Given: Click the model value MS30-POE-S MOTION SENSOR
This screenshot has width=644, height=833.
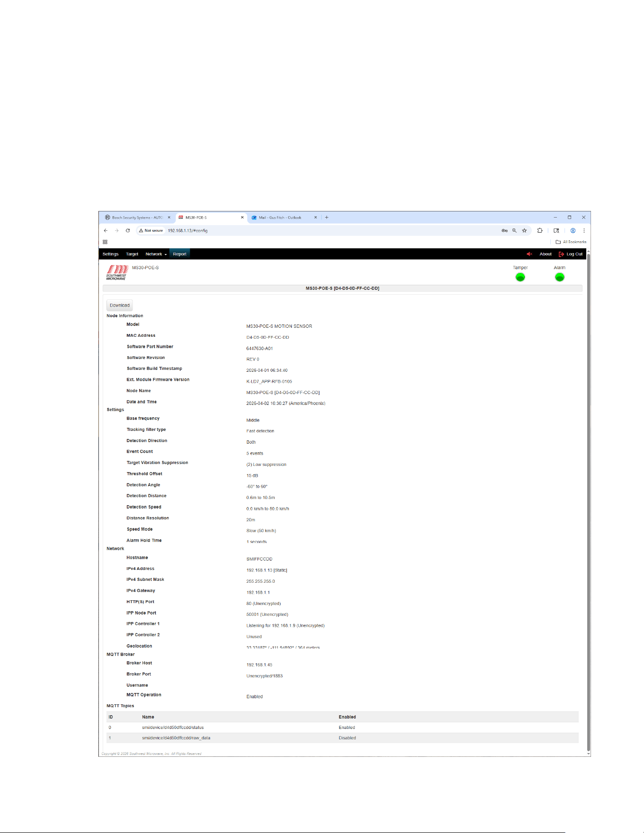Looking at the screenshot, I should click(279, 326).
